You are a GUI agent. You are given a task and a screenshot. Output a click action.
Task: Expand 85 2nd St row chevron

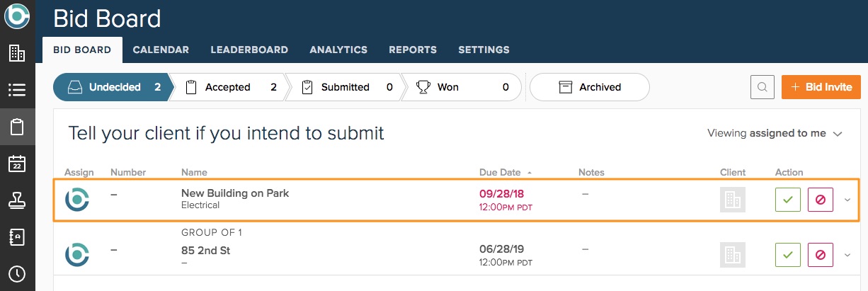847,254
